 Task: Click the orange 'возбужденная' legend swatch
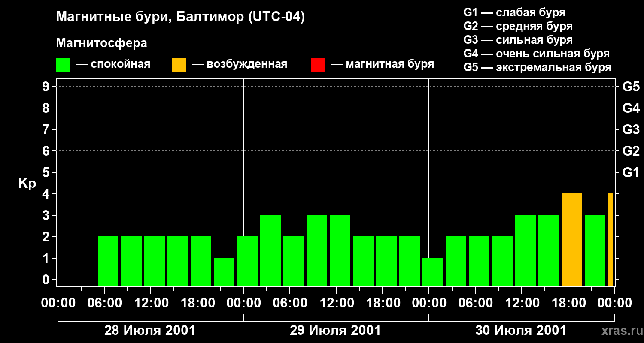[179, 65]
